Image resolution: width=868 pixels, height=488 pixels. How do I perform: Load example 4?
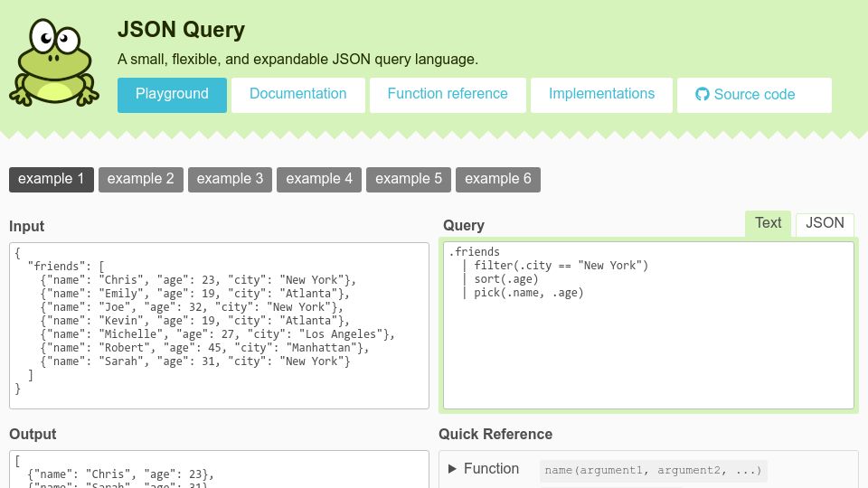click(x=319, y=179)
